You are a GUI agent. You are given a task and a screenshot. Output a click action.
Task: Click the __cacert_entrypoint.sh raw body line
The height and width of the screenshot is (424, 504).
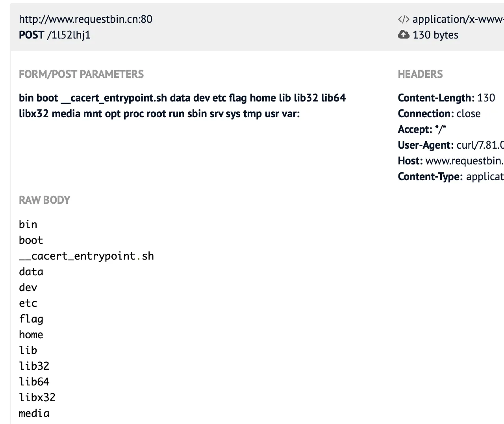coord(86,256)
